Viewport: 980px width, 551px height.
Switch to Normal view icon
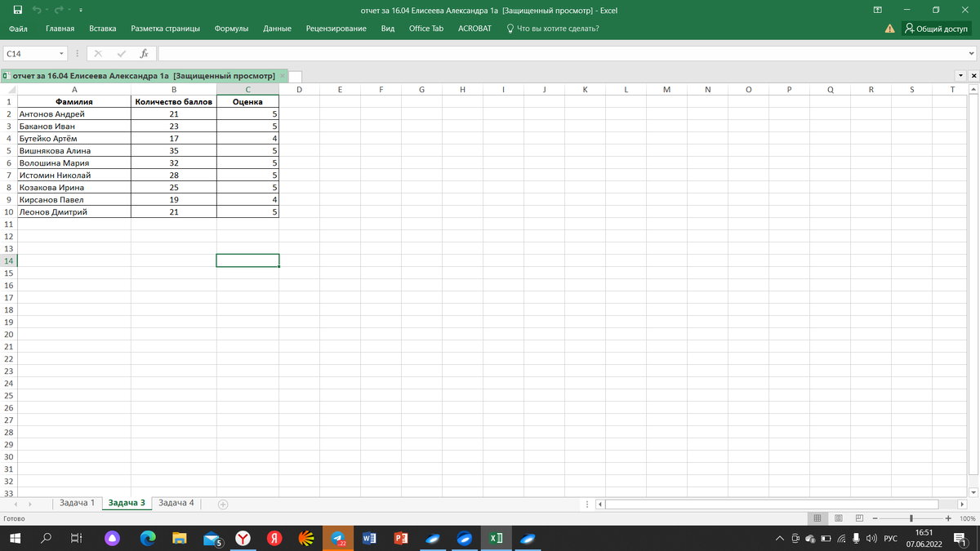pos(817,518)
